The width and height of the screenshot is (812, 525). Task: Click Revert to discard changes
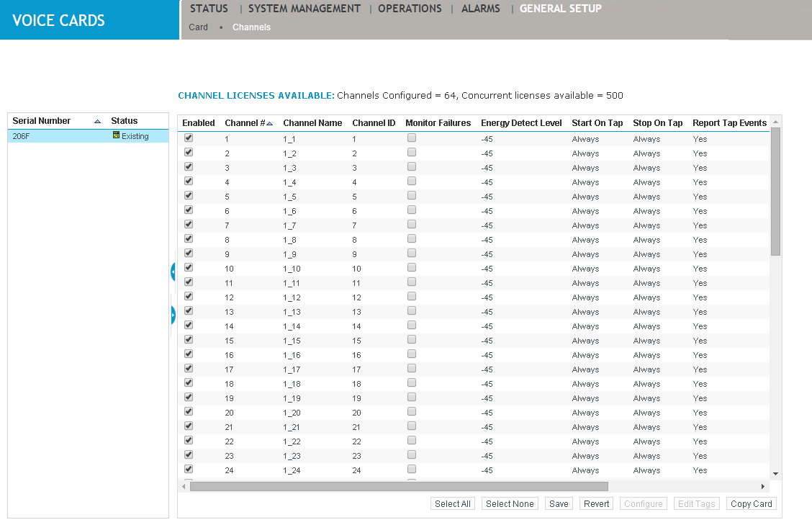[596, 503]
